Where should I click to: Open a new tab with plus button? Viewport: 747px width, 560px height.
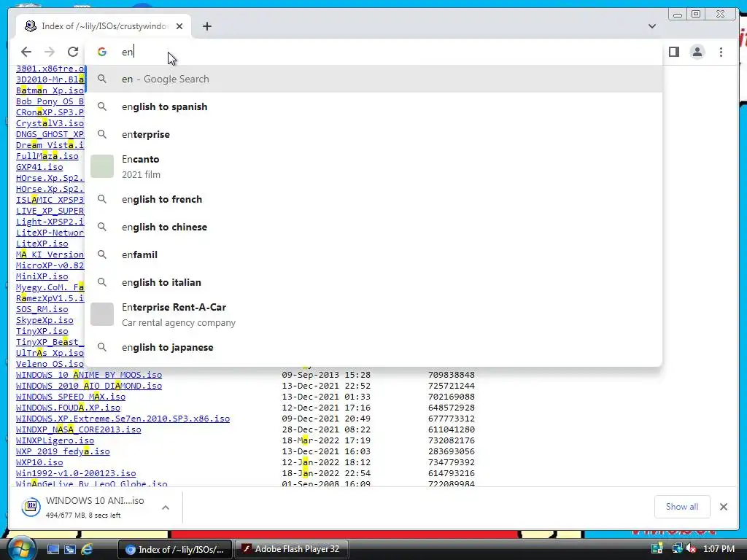click(x=206, y=26)
